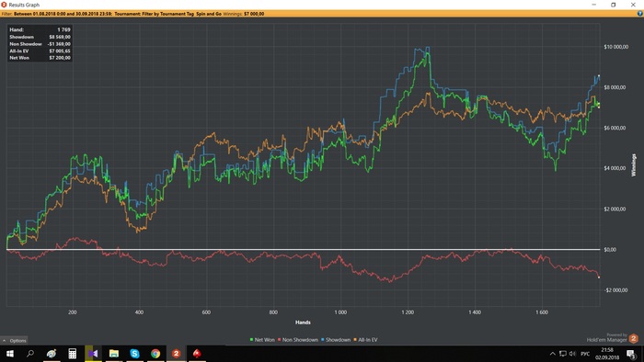
Task: Click the Results Graph window app icon
Action: pyautogui.click(x=4, y=5)
